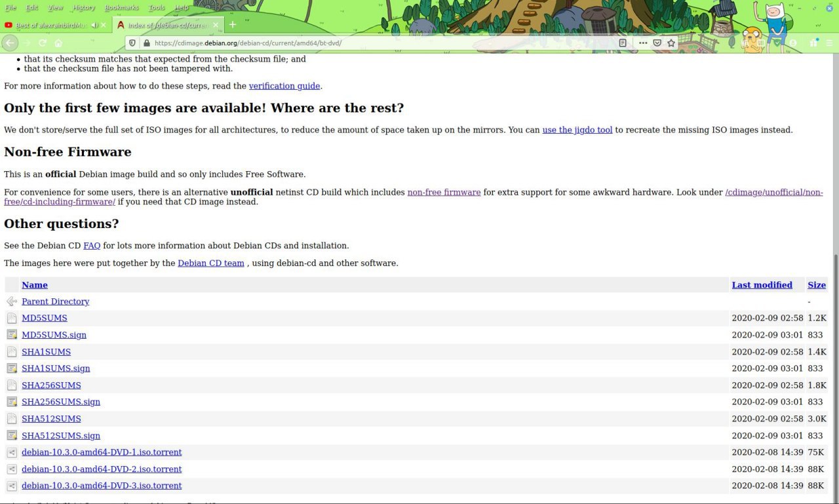Screen dimensions: 839x504
Task: Open the verification guide link
Action: pos(284,86)
